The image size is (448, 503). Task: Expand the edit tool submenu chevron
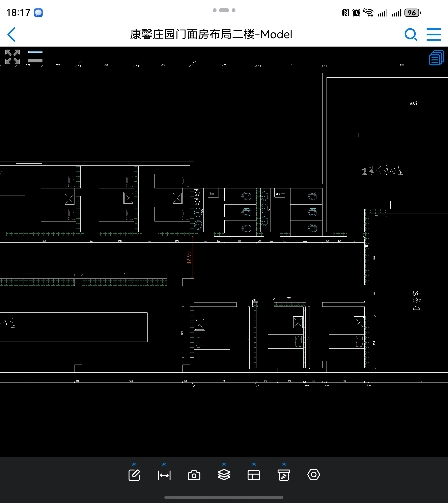(134, 464)
